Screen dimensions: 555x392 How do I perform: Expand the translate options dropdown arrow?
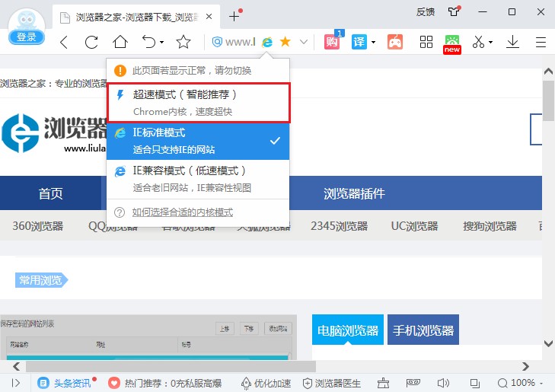pyautogui.click(x=373, y=42)
